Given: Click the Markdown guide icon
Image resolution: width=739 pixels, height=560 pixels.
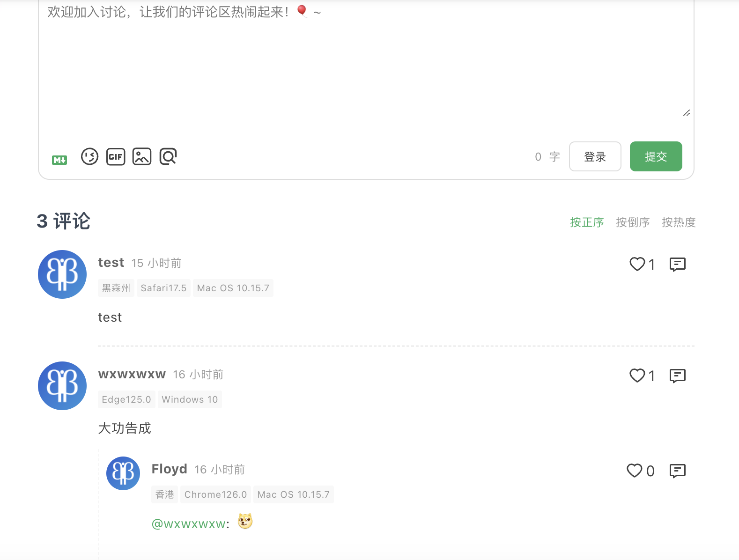Looking at the screenshot, I should click(x=59, y=160).
